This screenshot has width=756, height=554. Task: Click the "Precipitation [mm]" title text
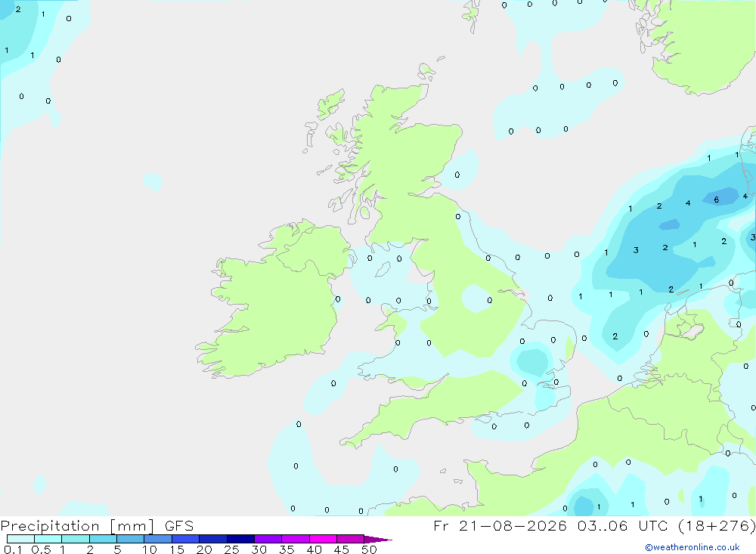click(x=78, y=526)
